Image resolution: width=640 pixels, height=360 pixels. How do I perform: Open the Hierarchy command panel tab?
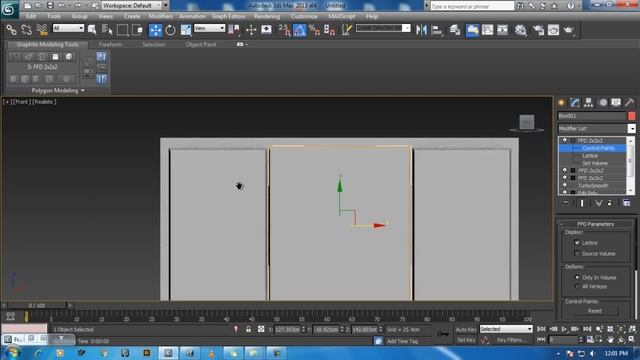(588, 102)
